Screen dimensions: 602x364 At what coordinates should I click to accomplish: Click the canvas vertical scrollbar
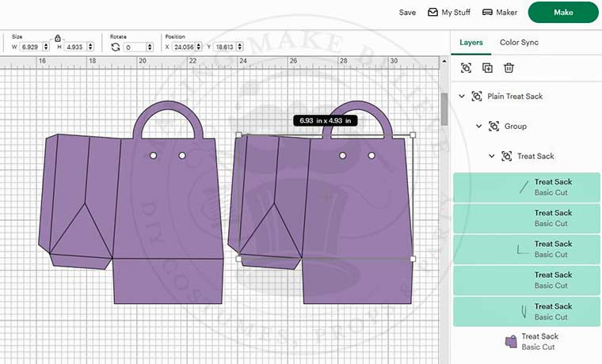pyautogui.click(x=444, y=111)
